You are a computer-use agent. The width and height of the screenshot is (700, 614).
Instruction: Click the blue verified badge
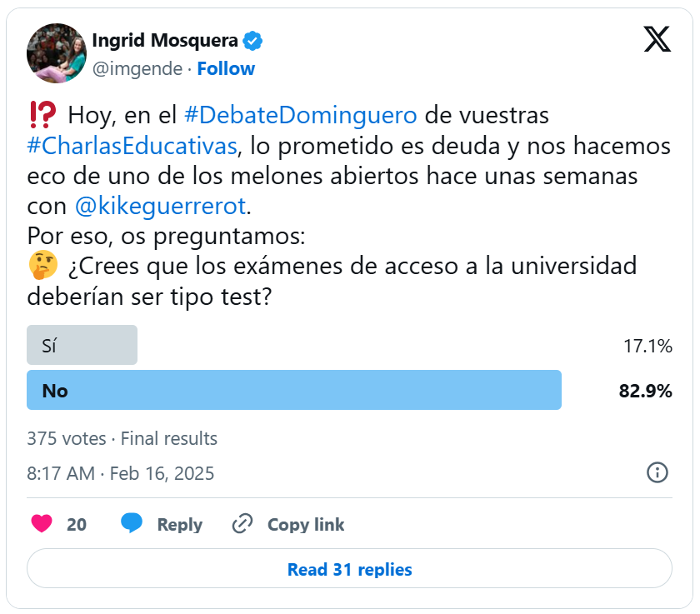click(253, 41)
